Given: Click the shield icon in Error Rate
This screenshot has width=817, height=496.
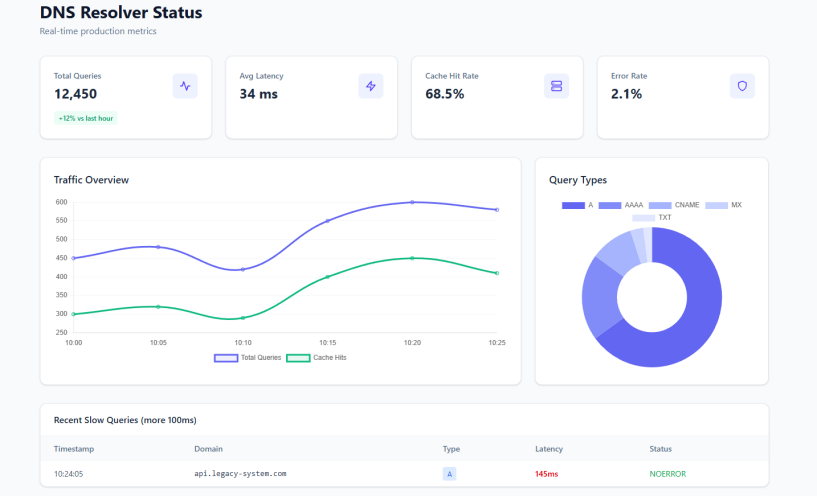Looking at the screenshot, I should coord(742,86).
